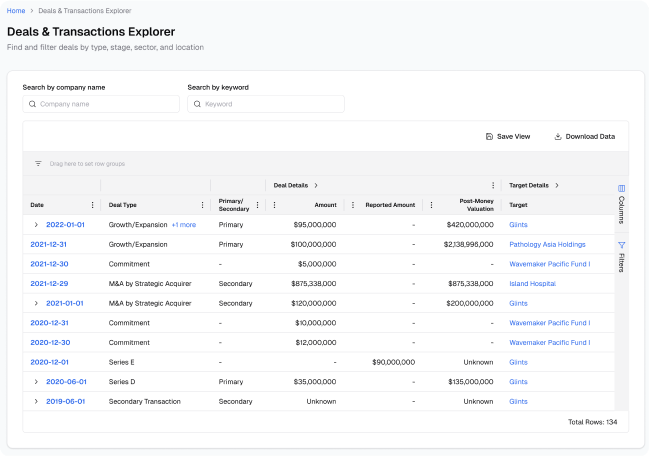The height and width of the screenshot is (457, 649).
Task: Open Pathology Asia Holdings target link
Action: (547, 244)
